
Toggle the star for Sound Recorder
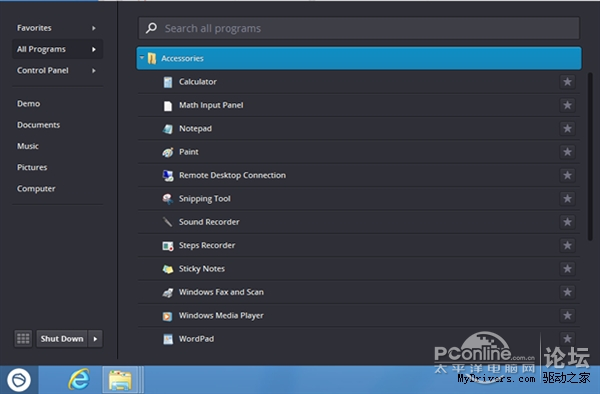pos(567,222)
